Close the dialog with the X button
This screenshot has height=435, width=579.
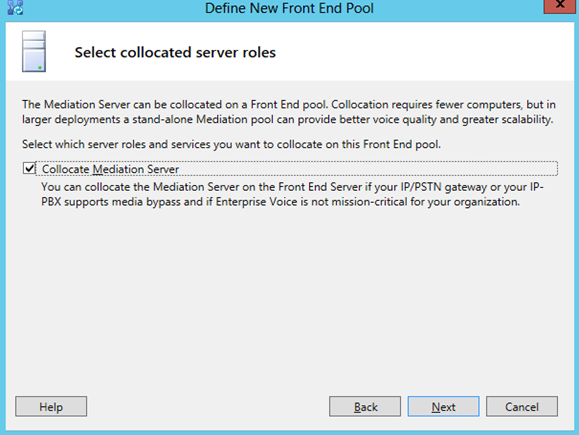(559, 6)
